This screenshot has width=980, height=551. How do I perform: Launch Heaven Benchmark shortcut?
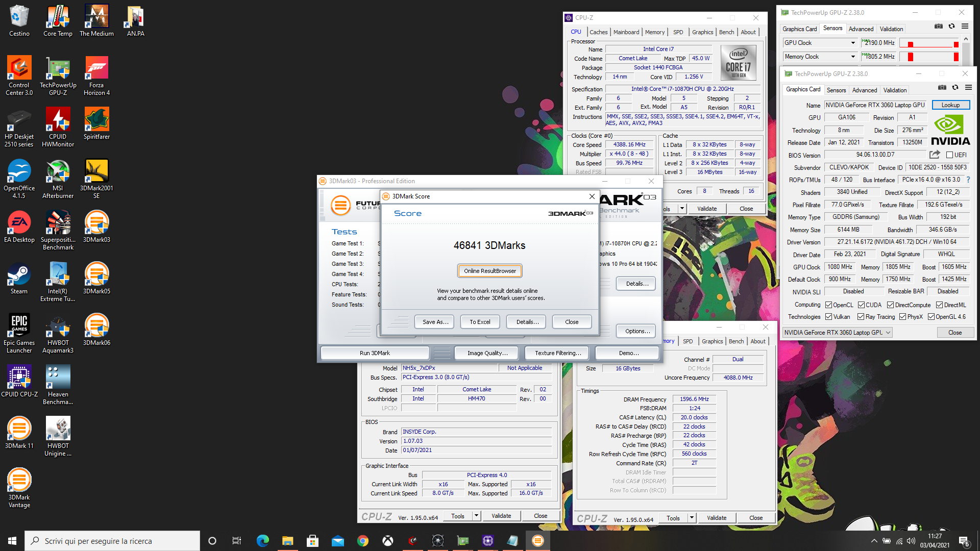58,385
